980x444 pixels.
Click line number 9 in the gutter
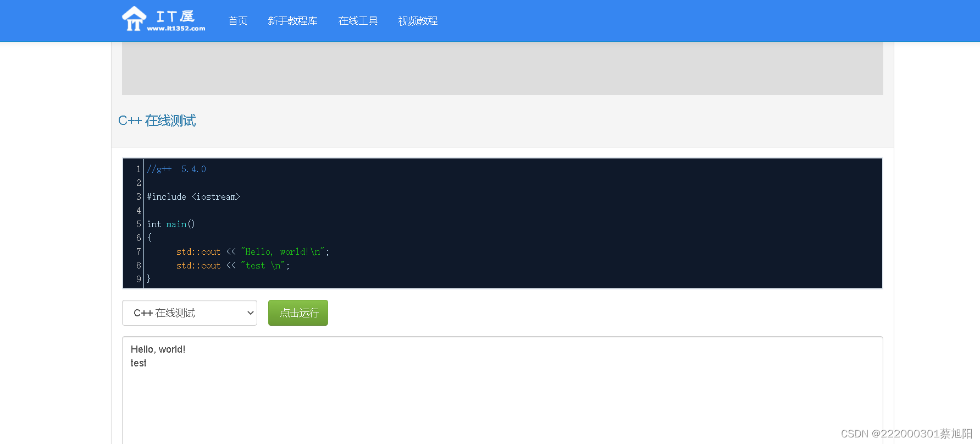pyautogui.click(x=139, y=279)
